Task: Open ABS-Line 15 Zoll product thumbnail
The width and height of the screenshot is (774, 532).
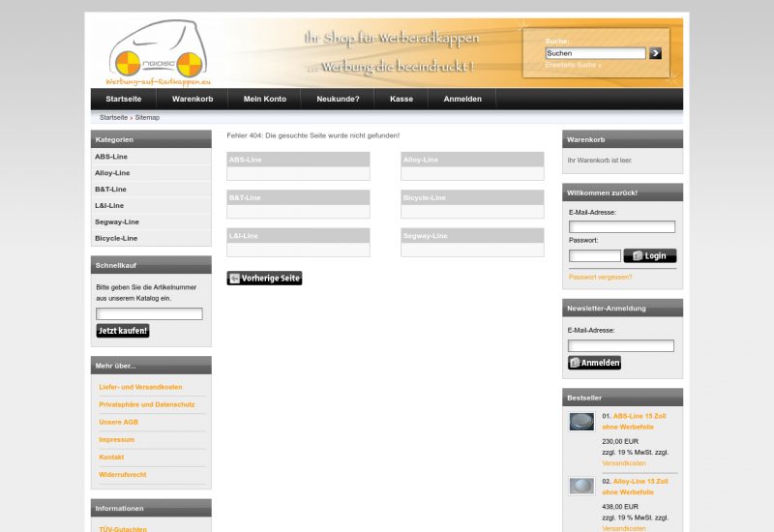Action: (581, 421)
